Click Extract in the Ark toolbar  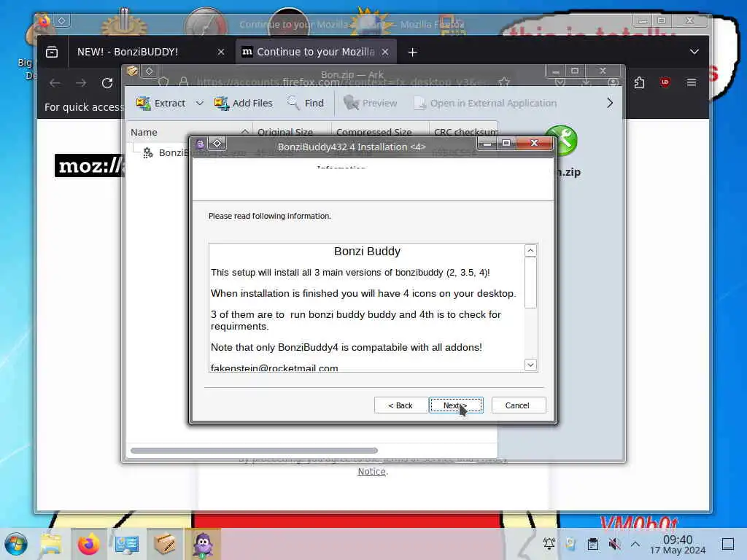tap(160, 103)
